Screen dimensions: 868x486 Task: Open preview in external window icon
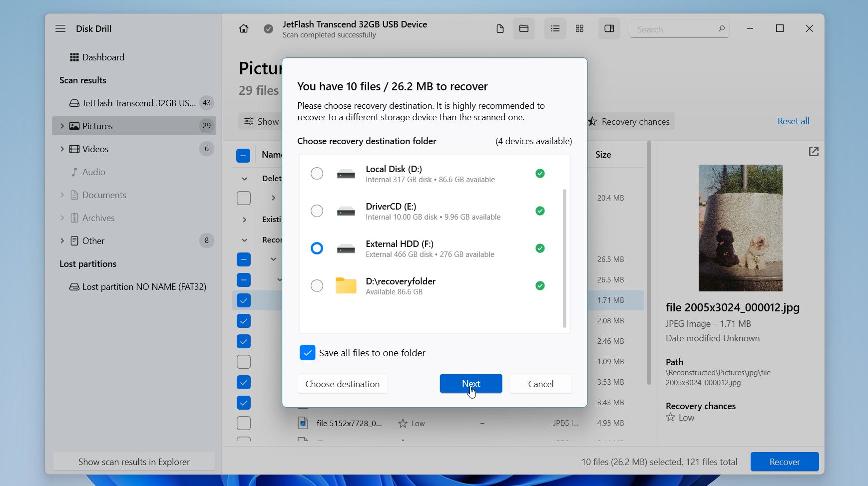click(x=814, y=151)
